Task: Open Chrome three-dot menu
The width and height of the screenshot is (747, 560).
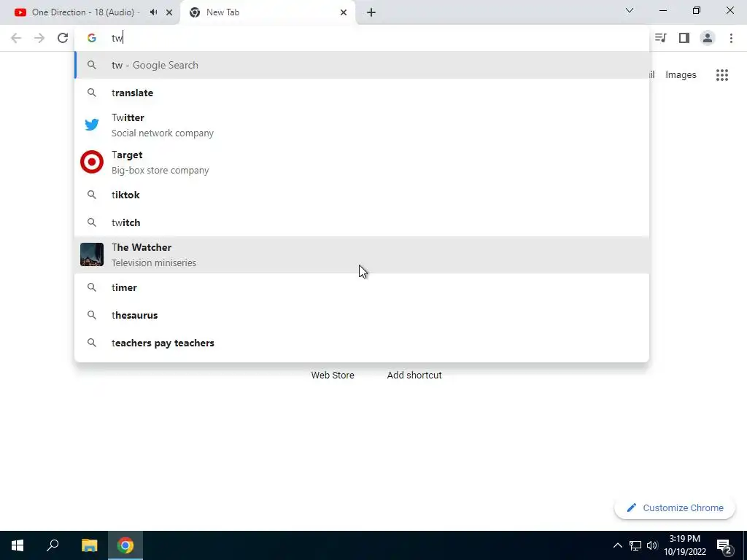Action: click(731, 38)
